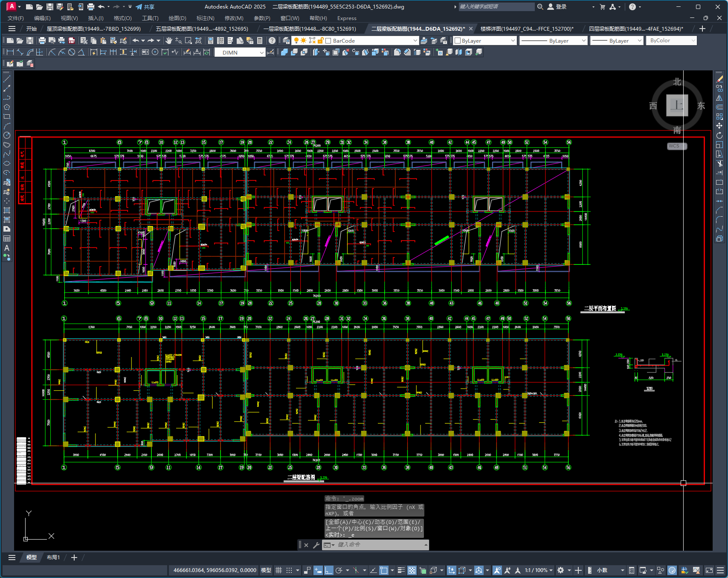The image size is (728, 578).
Task: Open the 标注(N) menu
Action: pos(205,18)
